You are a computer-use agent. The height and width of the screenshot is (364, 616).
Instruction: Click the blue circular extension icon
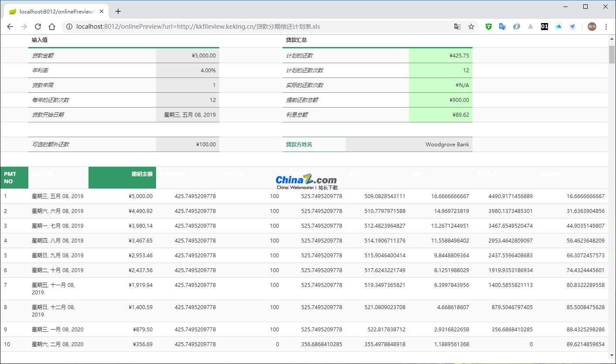(x=517, y=27)
